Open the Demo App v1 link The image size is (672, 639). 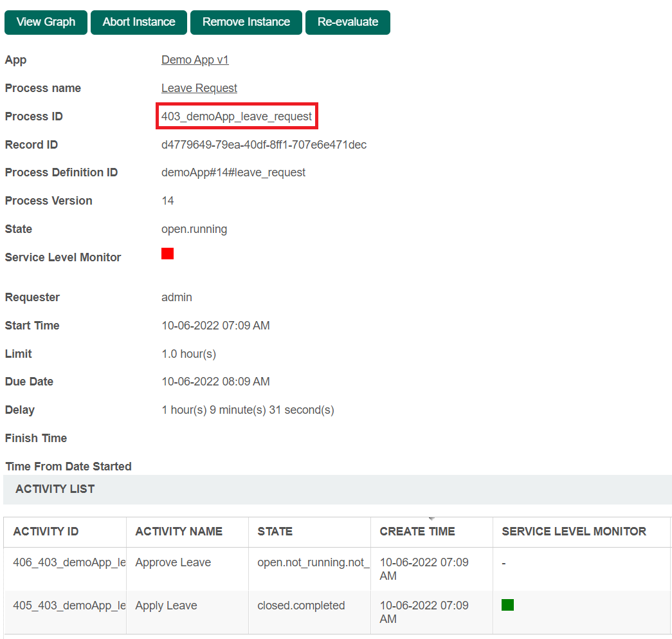195,60
